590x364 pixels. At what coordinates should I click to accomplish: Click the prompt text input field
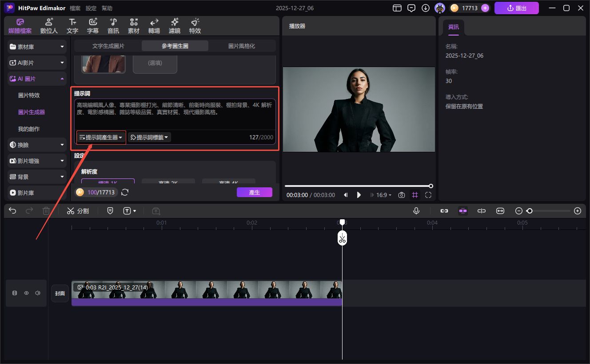(x=175, y=114)
